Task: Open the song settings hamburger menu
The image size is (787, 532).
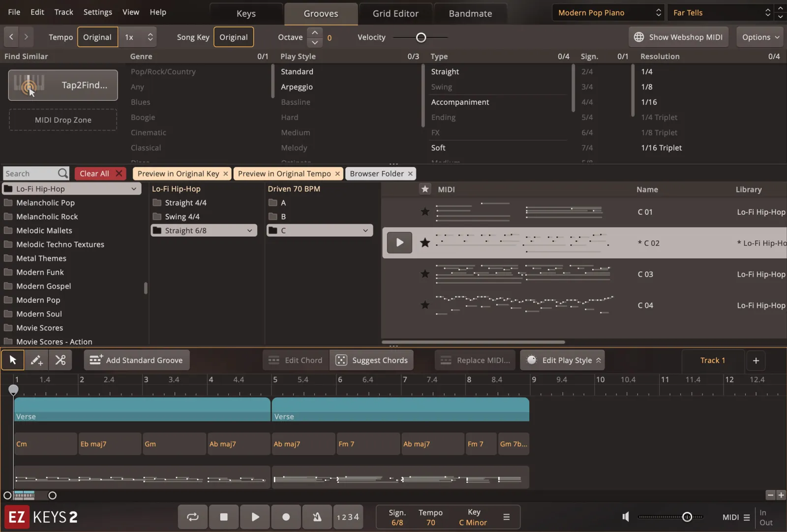Action: [x=506, y=517]
